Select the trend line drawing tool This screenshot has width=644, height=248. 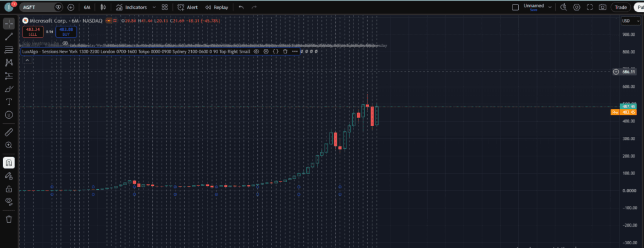(9, 36)
